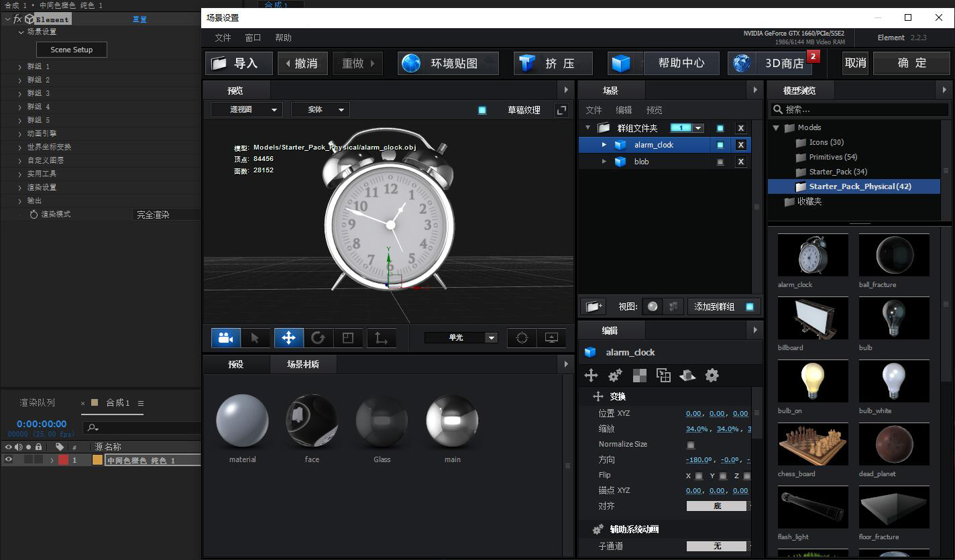Viewport: 955px width, 560px height.
Task: Expand the alarm_clock tree item
Action: pyautogui.click(x=604, y=145)
